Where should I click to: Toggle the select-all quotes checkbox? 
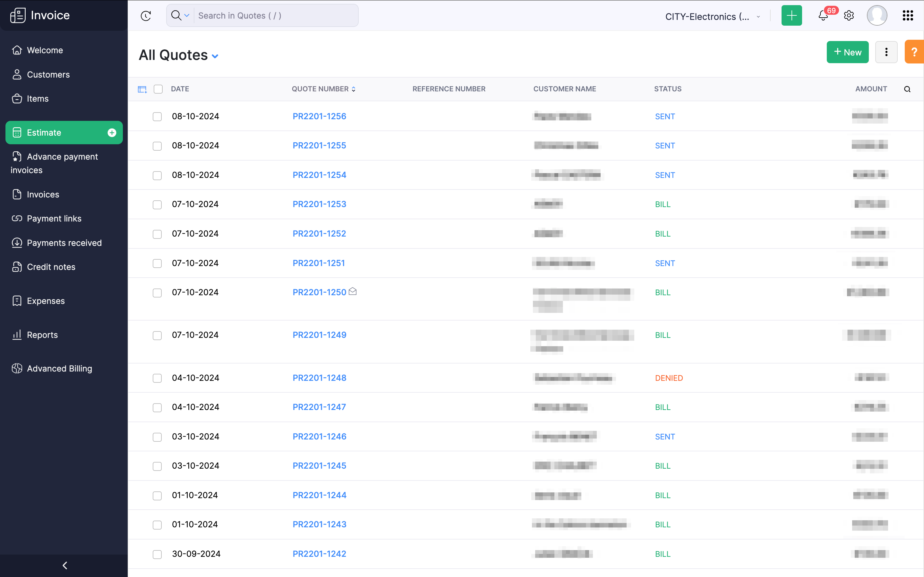158,89
